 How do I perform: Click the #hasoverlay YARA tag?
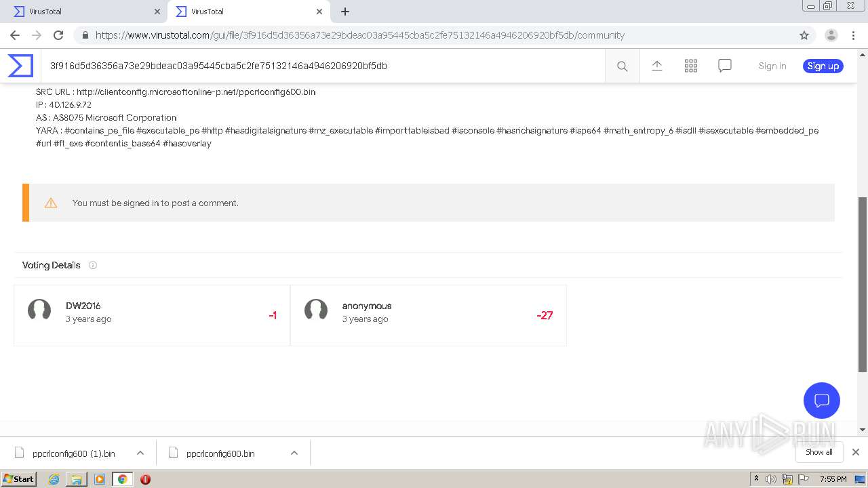(187, 144)
